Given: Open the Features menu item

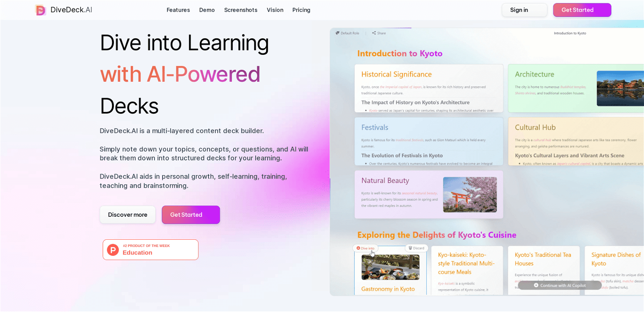Looking at the screenshot, I should 178,10.
